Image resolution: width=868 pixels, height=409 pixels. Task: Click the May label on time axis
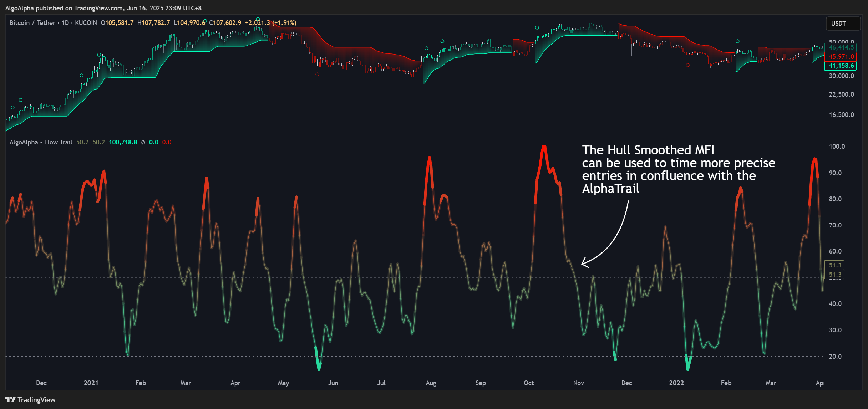pos(283,383)
